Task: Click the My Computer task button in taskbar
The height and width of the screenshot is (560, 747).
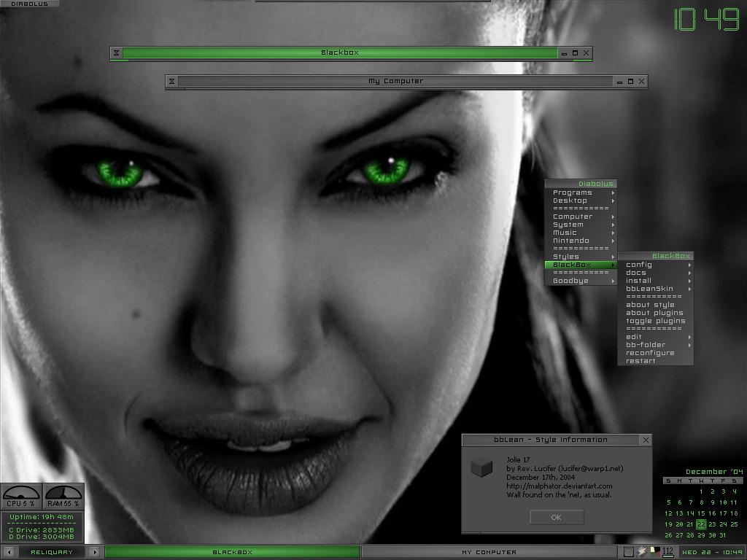Action: tap(489, 553)
